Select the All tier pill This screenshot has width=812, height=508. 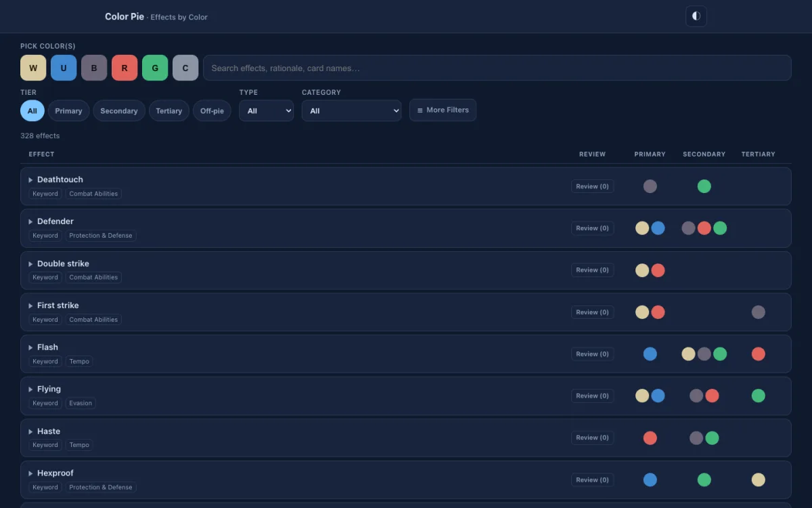pyautogui.click(x=32, y=111)
